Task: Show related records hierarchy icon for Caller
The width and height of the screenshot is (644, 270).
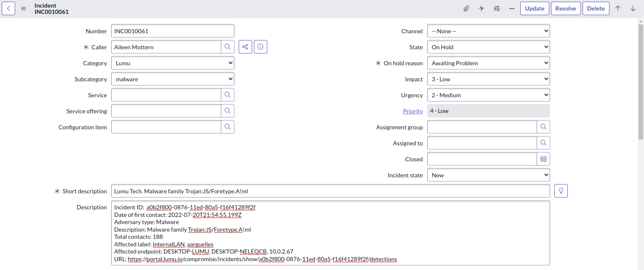Action: (x=245, y=47)
